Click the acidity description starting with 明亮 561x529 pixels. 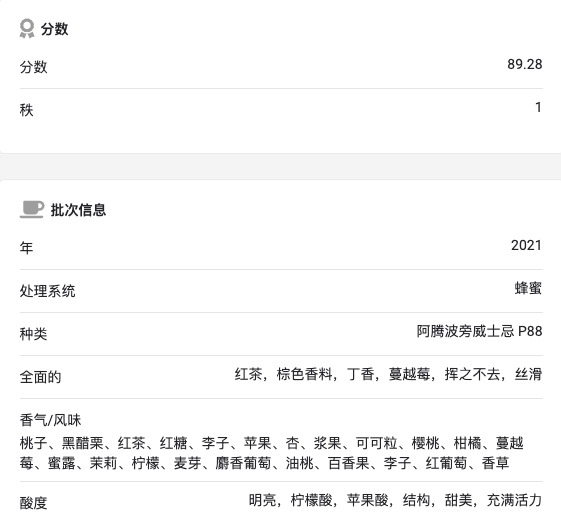pyautogui.click(x=395, y=500)
